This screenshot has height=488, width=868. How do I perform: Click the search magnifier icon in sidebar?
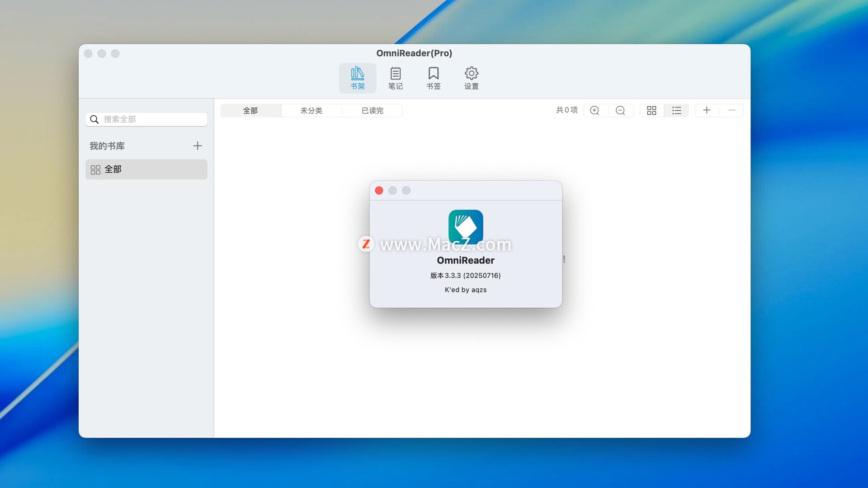point(94,119)
